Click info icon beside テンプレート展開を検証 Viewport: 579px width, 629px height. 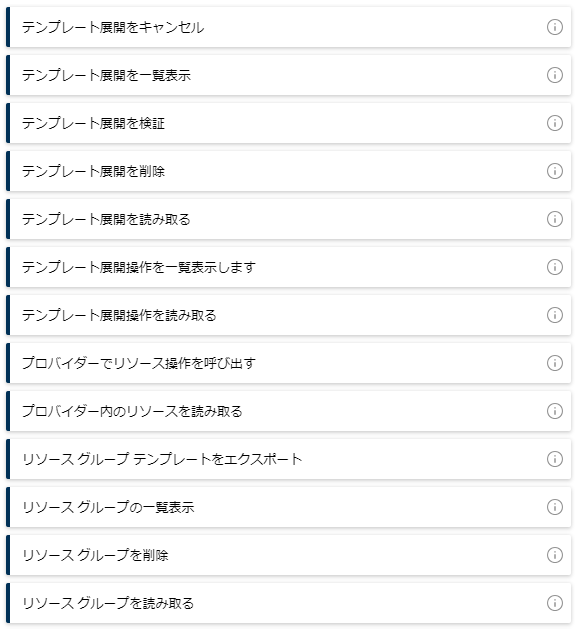tap(555, 123)
